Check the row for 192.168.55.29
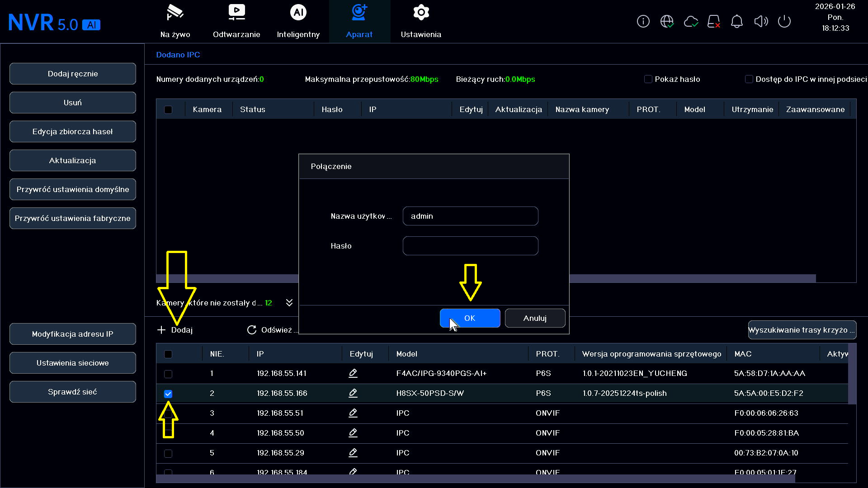The width and height of the screenshot is (868, 488). (168, 454)
